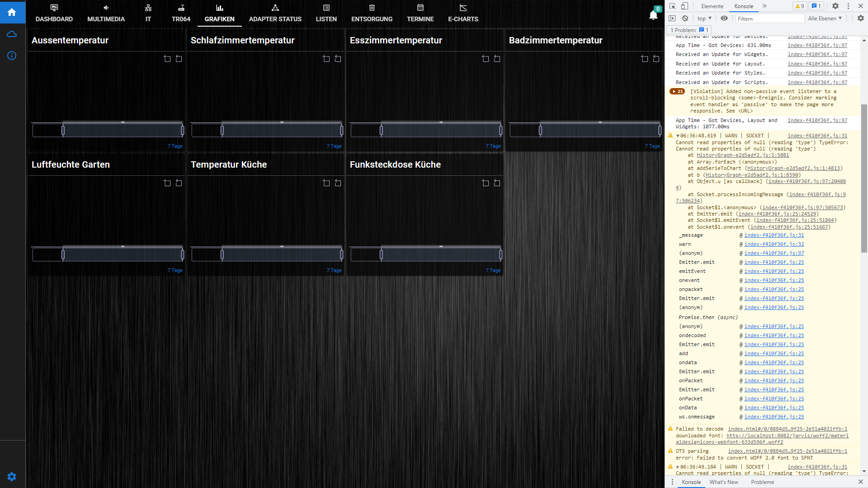Click left zoom handle of Aussentemperatur slider

pyautogui.click(x=63, y=131)
